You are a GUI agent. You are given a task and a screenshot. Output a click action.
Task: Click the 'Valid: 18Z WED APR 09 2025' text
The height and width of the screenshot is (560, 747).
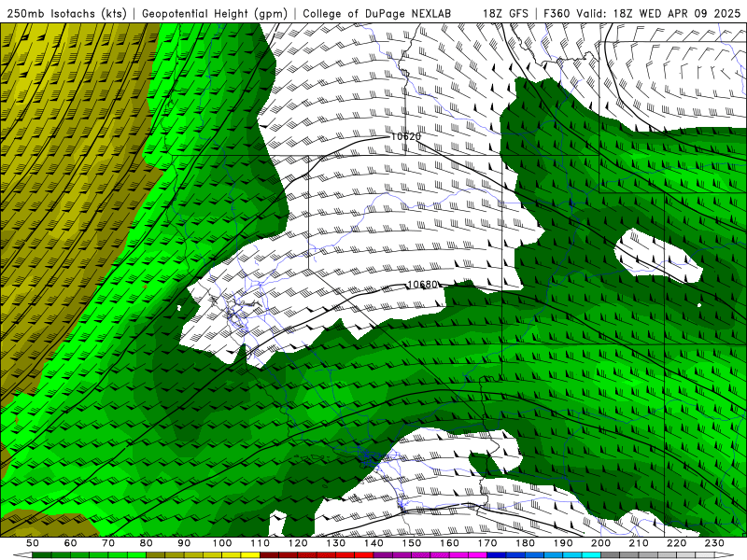(x=658, y=13)
